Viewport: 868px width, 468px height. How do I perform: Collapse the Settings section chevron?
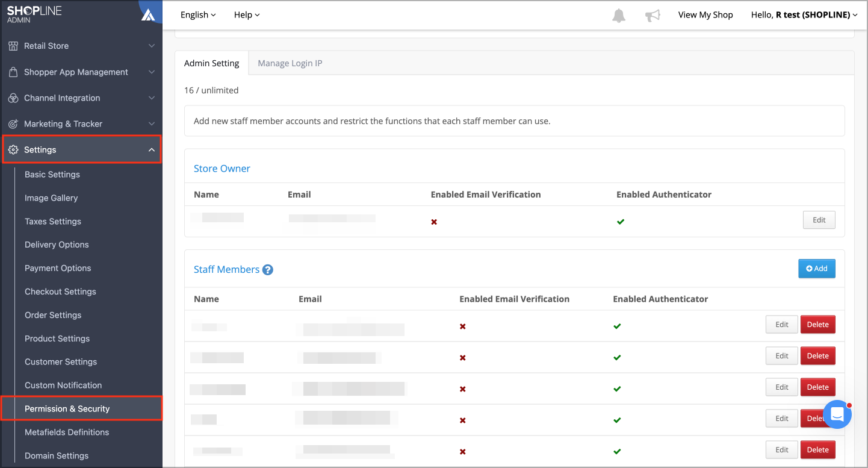pyautogui.click(x=152, y=149)
